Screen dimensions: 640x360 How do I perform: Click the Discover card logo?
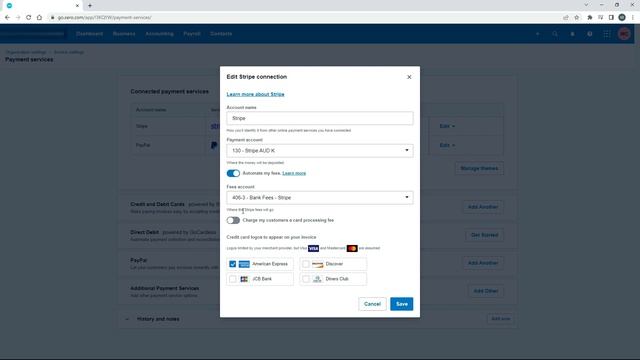(317, 264)
